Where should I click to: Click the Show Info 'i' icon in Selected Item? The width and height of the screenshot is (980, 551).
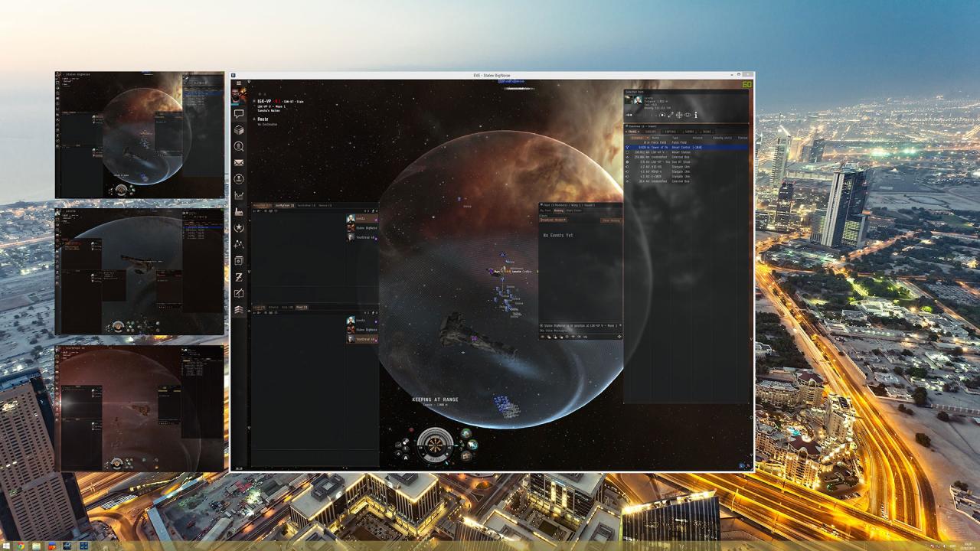(x=696, y=115)
